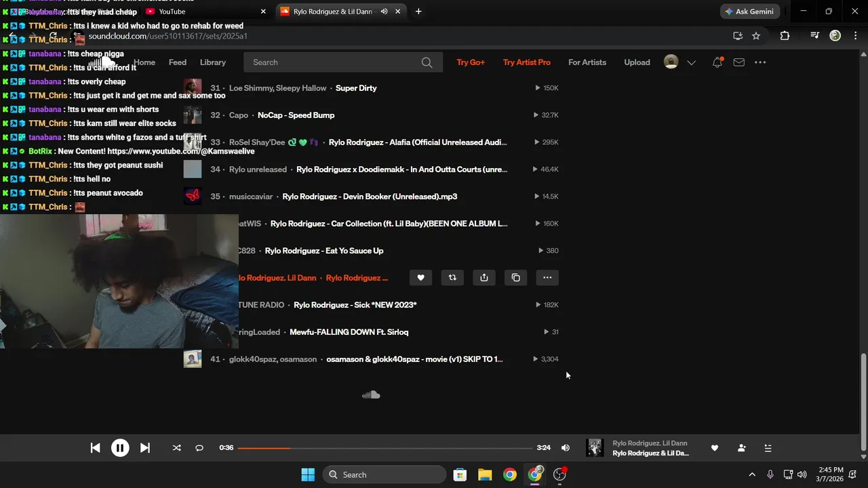Click the Ask Gemini button
Screen dimensions: 868x488
click(750, 12)
